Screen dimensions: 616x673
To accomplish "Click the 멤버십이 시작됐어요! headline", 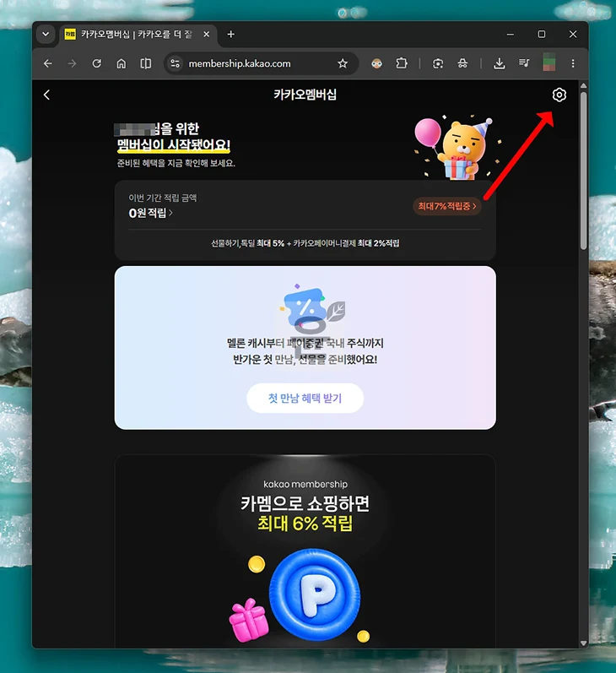I will point(174,145).
